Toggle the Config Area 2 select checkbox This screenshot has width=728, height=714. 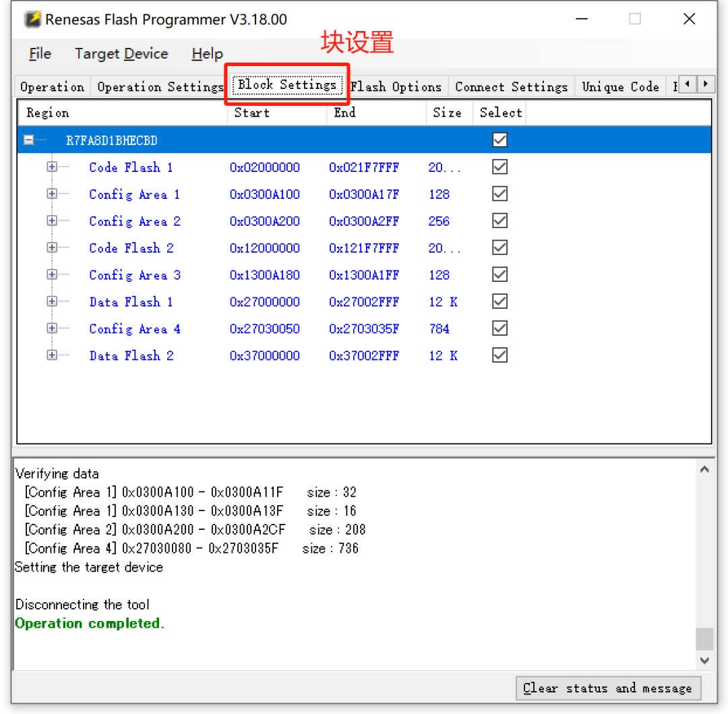point(499,221)
